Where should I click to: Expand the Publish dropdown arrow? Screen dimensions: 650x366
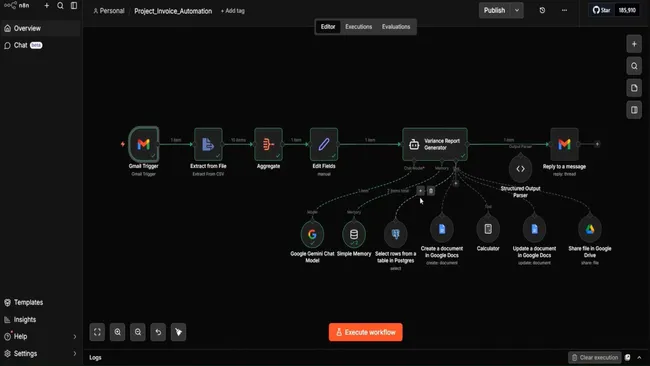tap(517, 10)
